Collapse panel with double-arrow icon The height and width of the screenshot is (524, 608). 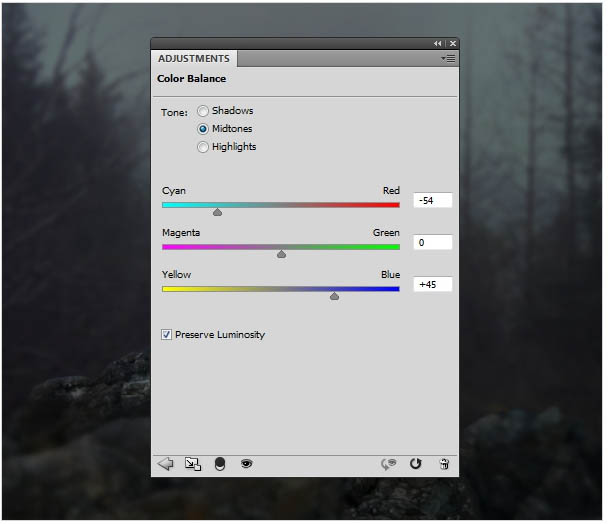438,43
